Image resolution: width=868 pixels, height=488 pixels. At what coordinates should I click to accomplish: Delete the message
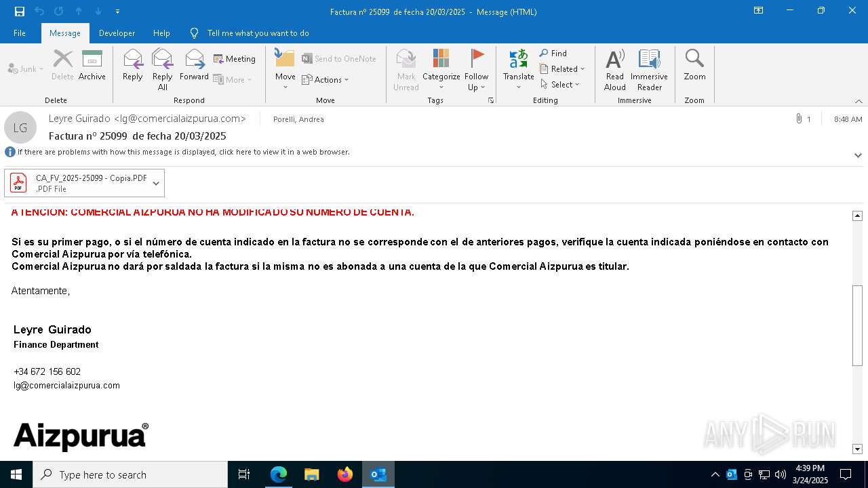(x=62, y=65)
